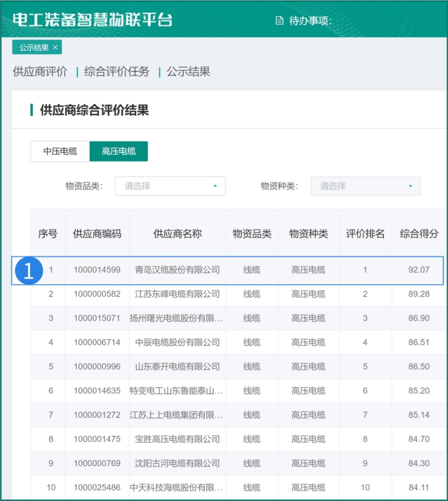
Task: Click supplier code 1000000582
Action: click(x=97, y=294)
